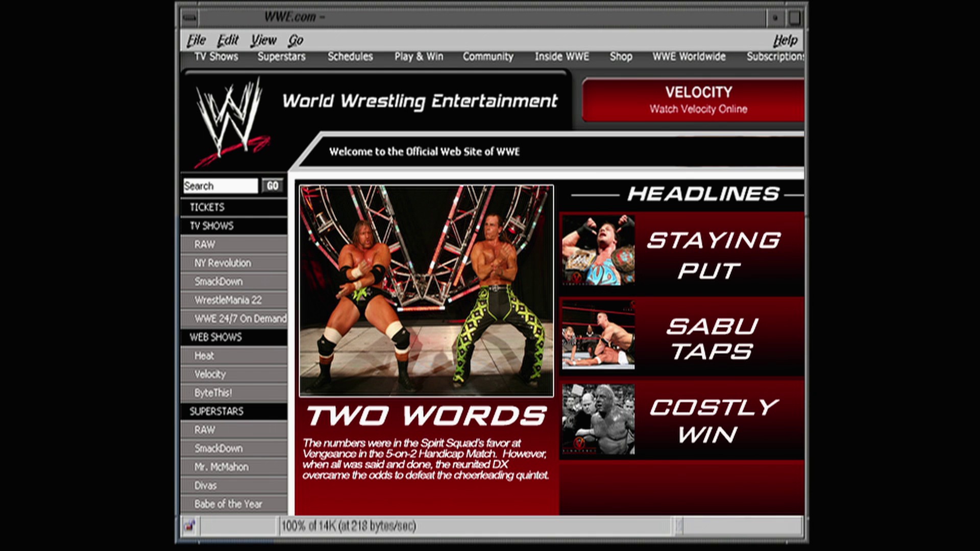Click the download progress status bar

(475, 525)
